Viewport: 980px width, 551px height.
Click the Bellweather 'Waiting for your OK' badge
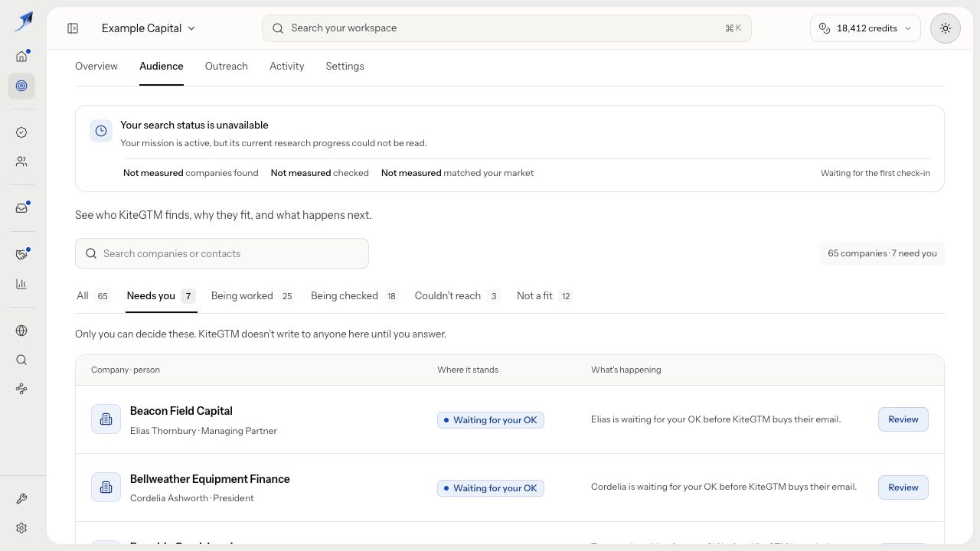pos(491,488)
